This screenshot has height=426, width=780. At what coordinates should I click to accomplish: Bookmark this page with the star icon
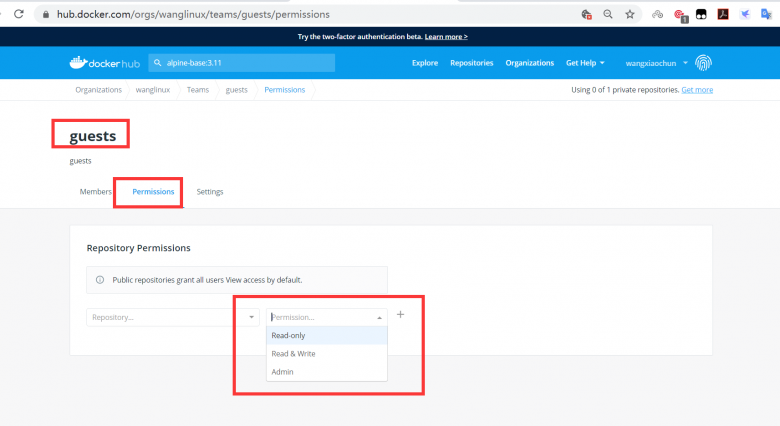point(630,14)
